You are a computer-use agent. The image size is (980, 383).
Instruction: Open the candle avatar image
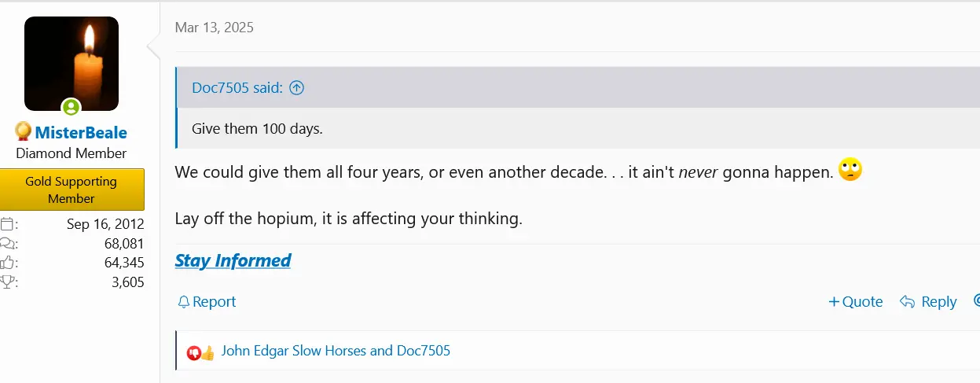[x=72, y=63]
